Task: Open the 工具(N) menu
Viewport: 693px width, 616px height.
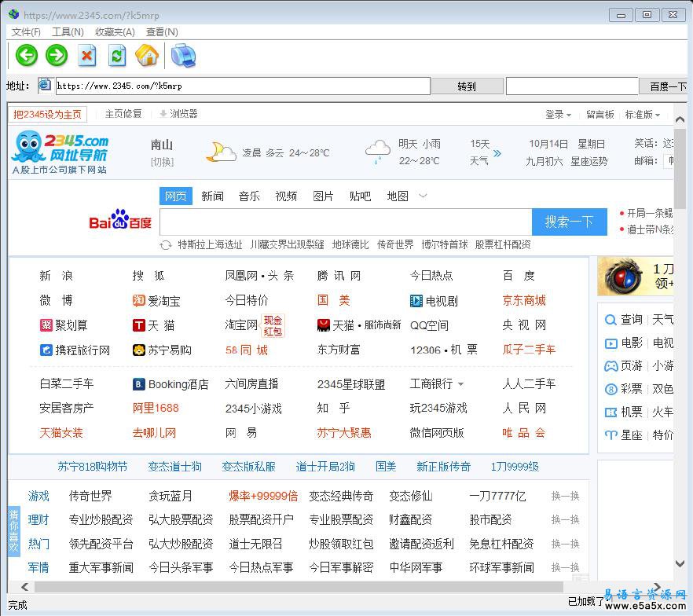Action: pos(68,31)
